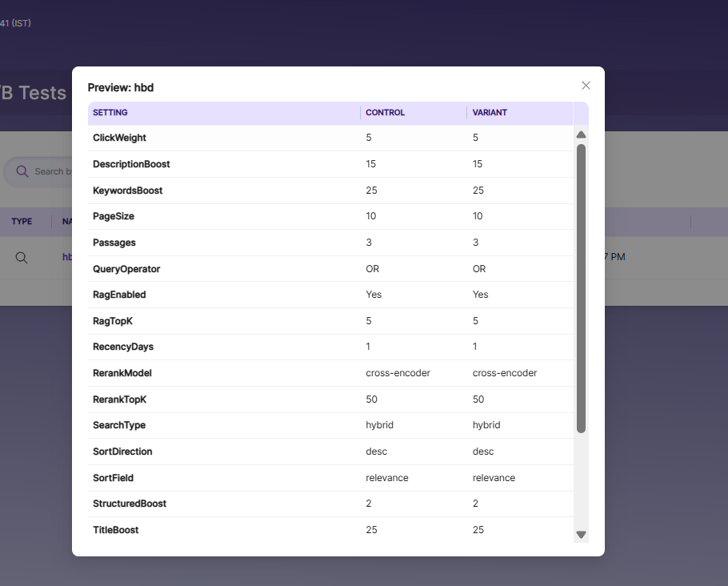Viewport: 728px width, 586px height.
Task: Select the StructuredBoost setting label
Action: [x=130, y=504]
